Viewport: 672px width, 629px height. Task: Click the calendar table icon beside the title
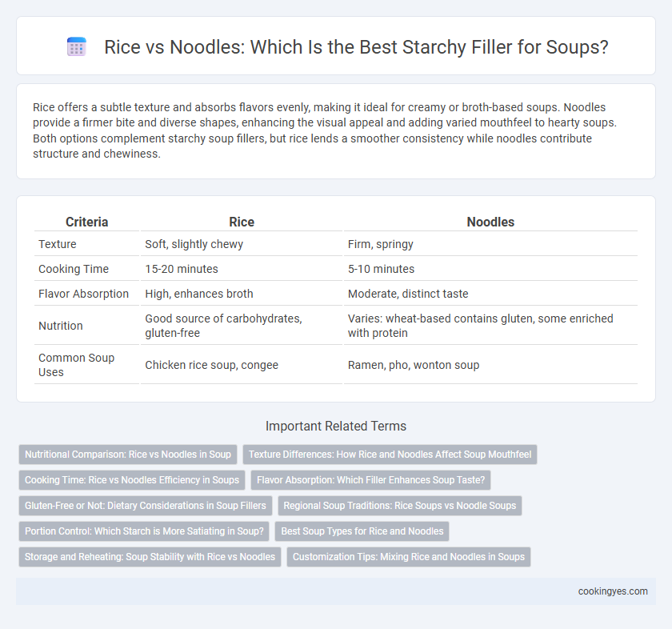(x=77, y=46)
